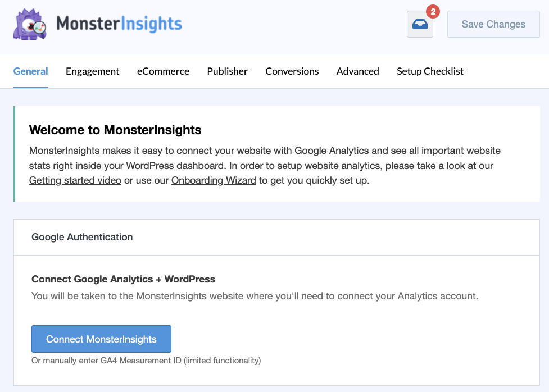Select the General tab
549x392 pixels.
point(30,71)
